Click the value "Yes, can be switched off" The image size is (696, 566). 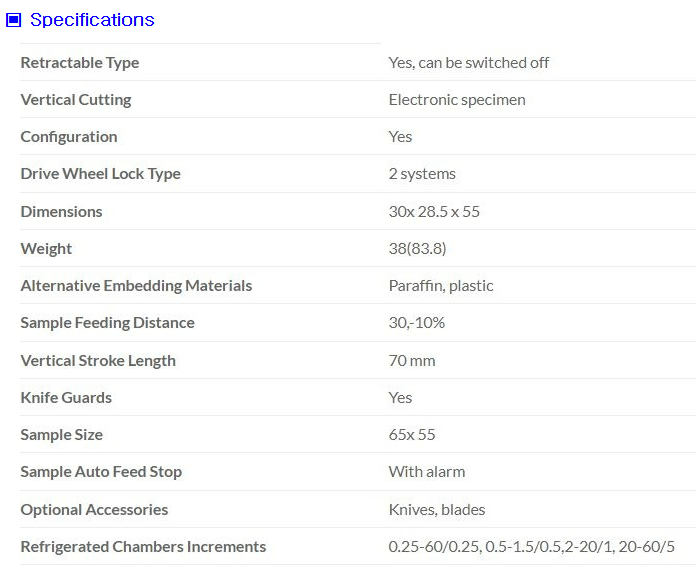point(469,63)
